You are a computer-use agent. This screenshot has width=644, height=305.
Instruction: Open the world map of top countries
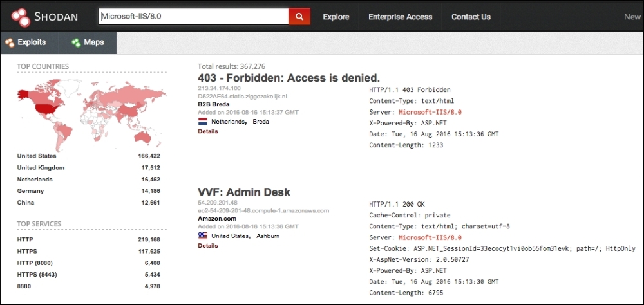coord(91,114)
